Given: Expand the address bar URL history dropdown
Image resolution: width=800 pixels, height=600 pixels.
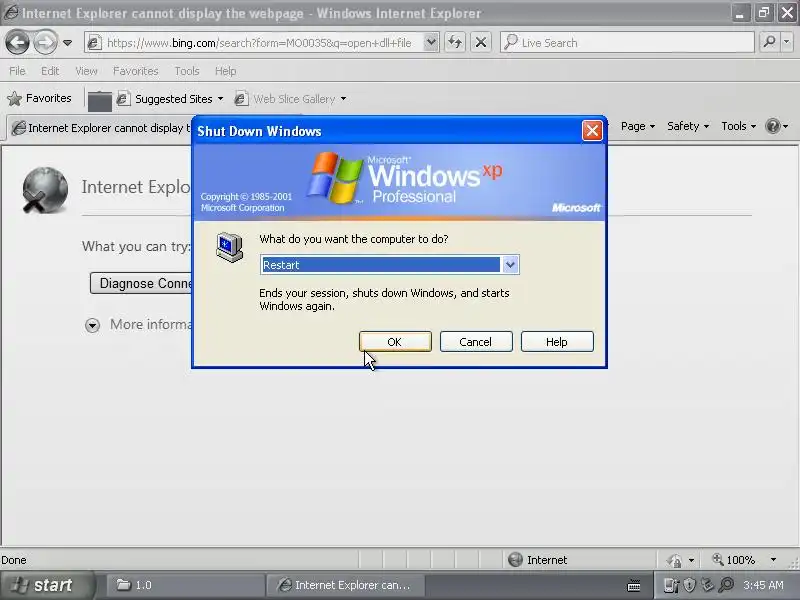Looking at the screenshot, I should [x=431, y=43].
